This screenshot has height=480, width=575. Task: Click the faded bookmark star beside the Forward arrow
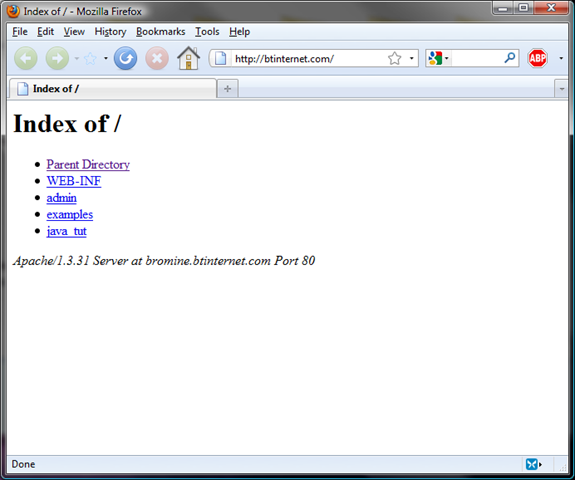pos(90,58)
